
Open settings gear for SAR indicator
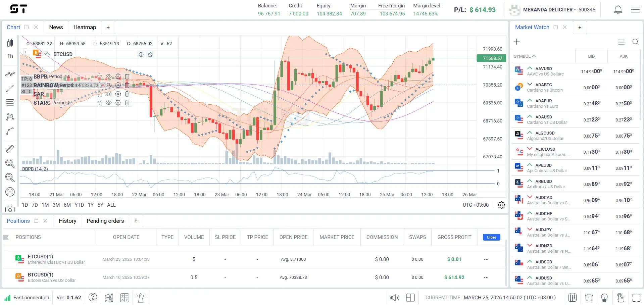click(118, 94)
